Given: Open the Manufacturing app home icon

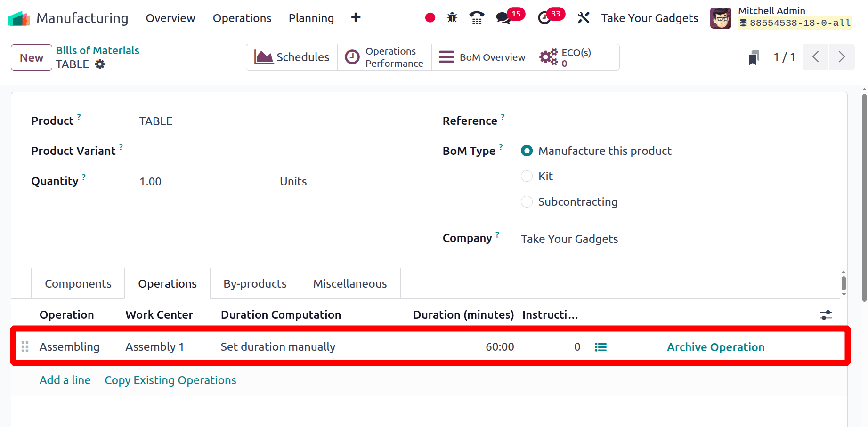Looking at the screenshot, I should (x=19, y=18).
